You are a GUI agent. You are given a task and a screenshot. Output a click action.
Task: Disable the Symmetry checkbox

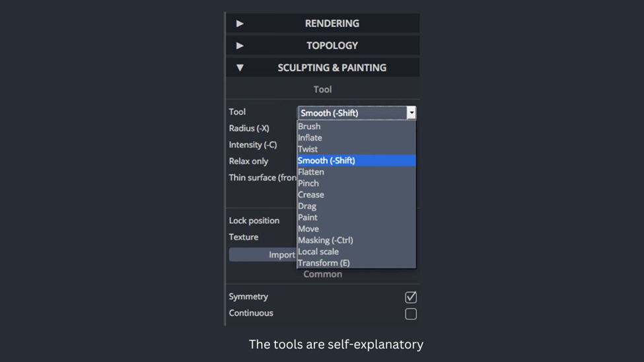(411, 297)
